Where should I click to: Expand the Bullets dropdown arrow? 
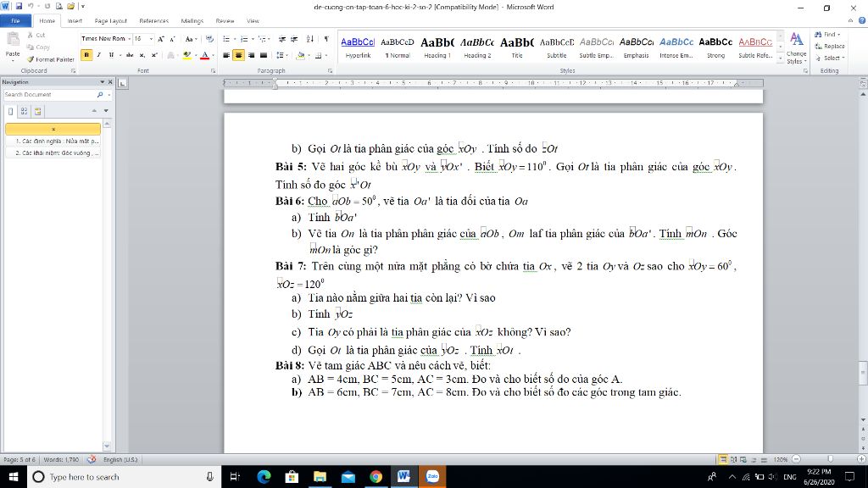[x=235, y=39]
